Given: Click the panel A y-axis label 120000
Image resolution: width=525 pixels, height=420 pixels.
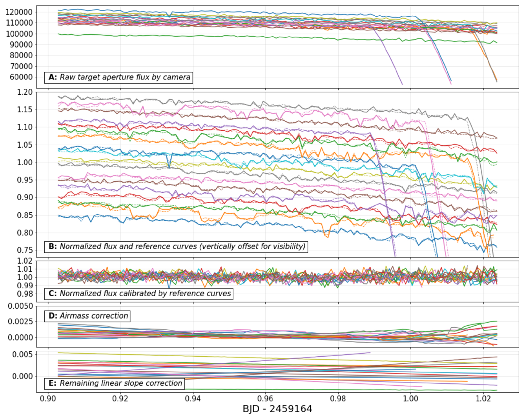Looking at the screenshot, I should pyautogui.click(x=19, y=12).
